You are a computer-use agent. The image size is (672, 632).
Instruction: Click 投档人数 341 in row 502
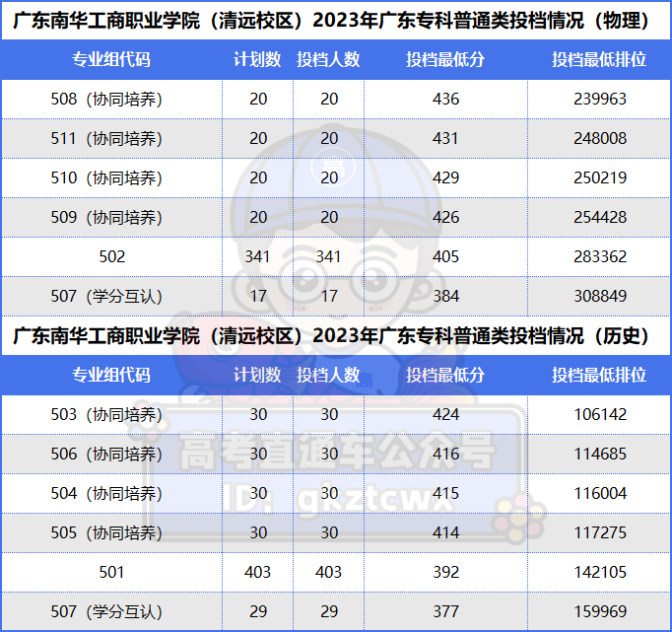point(328,256)
